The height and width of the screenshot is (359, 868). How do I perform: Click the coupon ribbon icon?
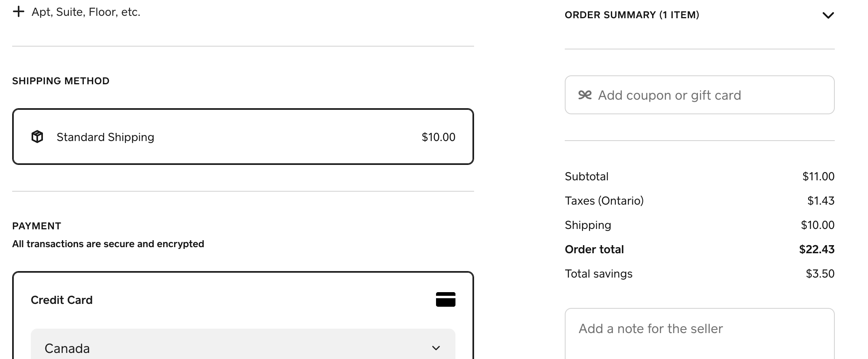[x=585, y=95]
